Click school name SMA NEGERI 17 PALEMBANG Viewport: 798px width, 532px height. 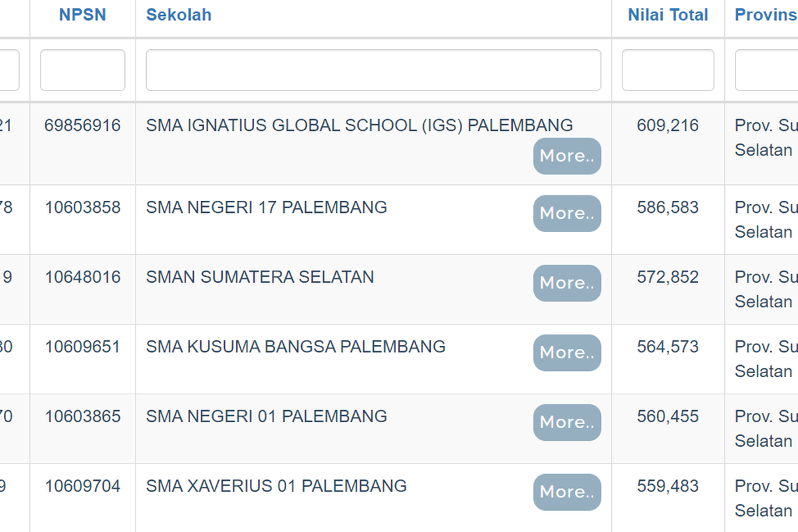tap(267, 207)
